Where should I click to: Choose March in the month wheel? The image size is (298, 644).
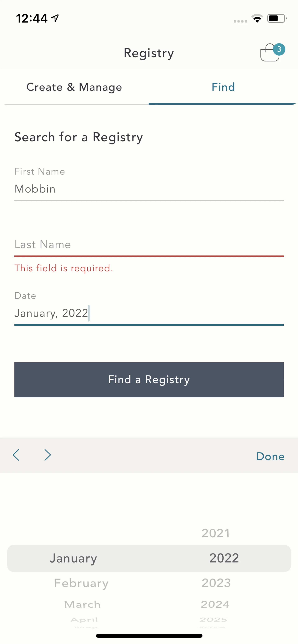82,604
